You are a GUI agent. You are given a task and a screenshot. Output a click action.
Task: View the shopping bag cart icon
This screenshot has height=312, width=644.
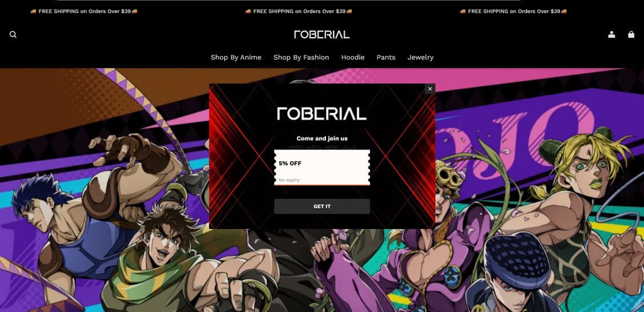tap(631, 34)
